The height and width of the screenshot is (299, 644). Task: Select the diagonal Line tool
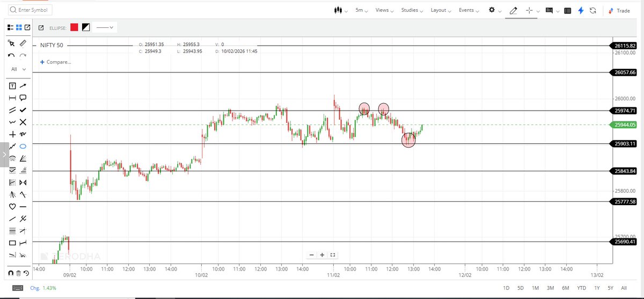click(x=13, y=219)
